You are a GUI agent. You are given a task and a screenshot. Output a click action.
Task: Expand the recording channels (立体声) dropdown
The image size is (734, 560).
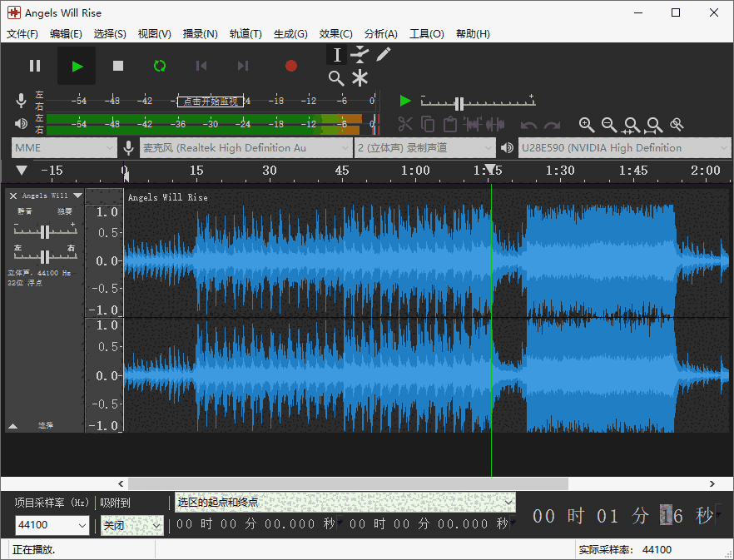pyautogui.click(x=425, y=148)
